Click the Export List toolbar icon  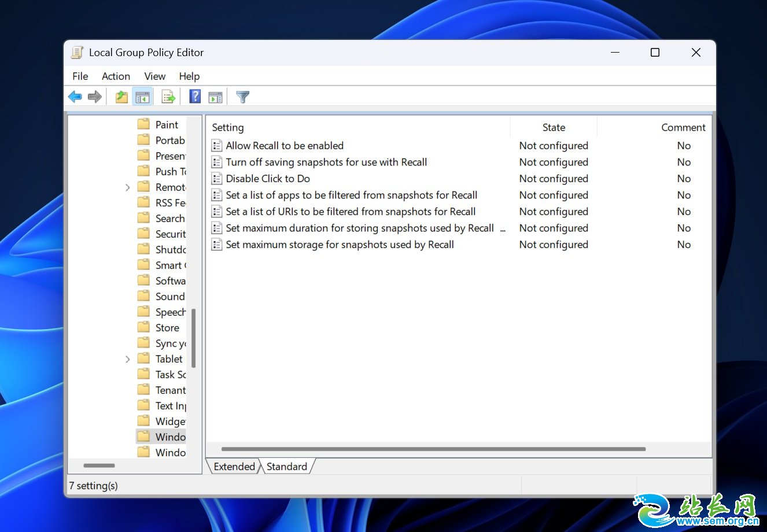pyautogui.click(x=168, y=97)
